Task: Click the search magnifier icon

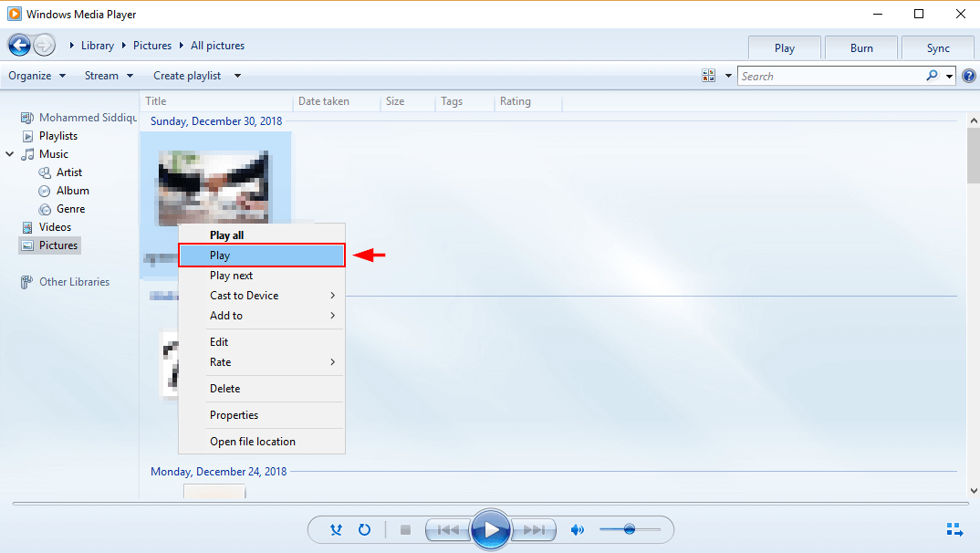Action: 932,76
